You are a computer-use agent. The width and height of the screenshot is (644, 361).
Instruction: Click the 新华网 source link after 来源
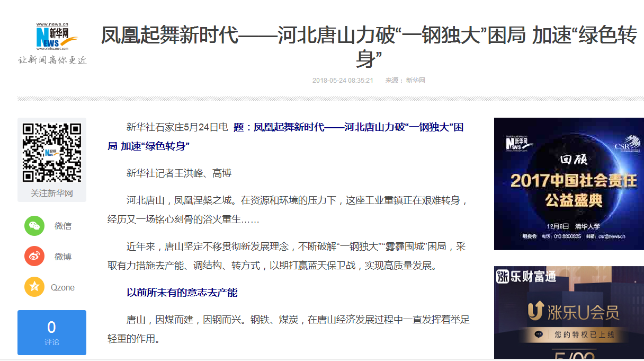(415, 81)
